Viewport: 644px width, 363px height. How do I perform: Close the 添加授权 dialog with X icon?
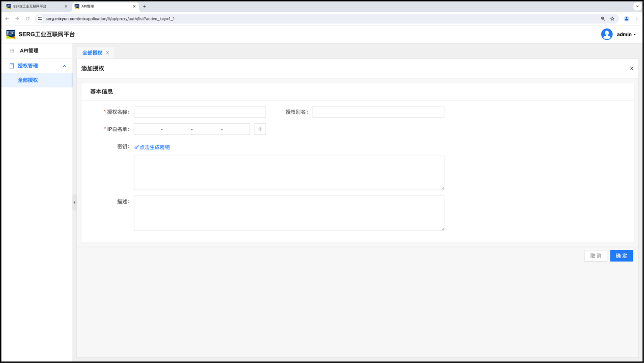click(x=631, y=69)
